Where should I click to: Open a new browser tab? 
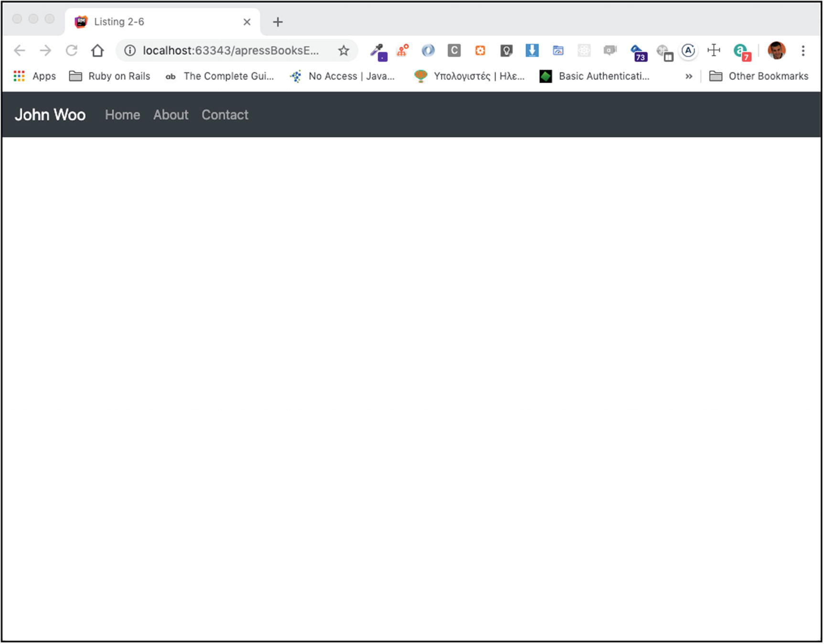pyautogui.click(x=278, y=22)
